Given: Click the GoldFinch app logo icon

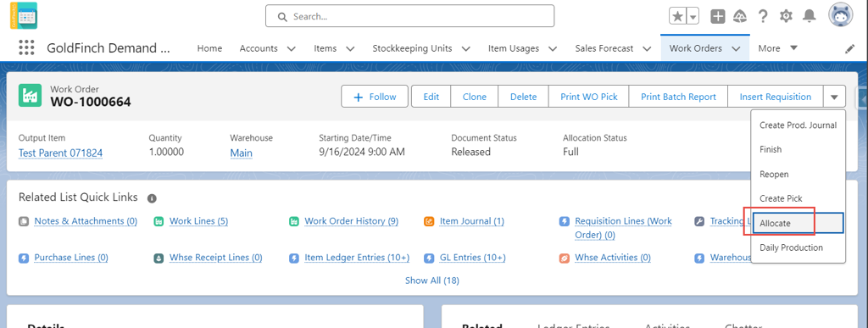Looking at the screenshot, I should (x=24, y=15).
